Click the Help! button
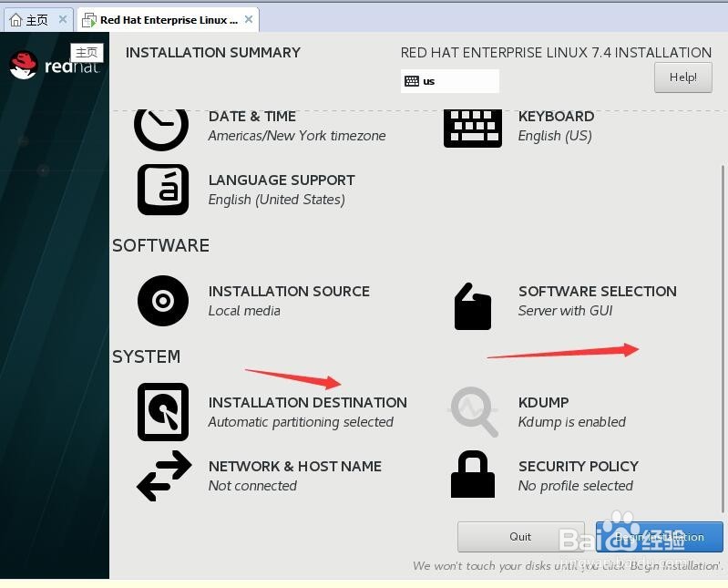The width and height of the screenshot is (728, 588). (x=683, y=77)
